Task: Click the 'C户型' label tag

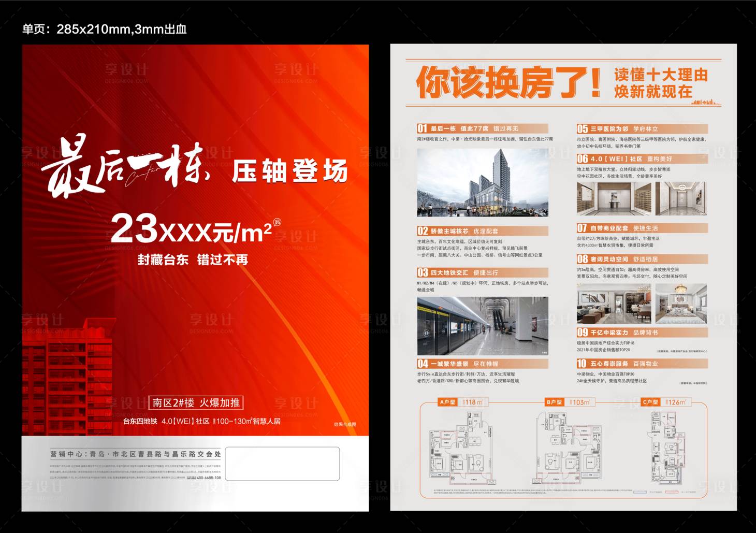Action: 650,402
